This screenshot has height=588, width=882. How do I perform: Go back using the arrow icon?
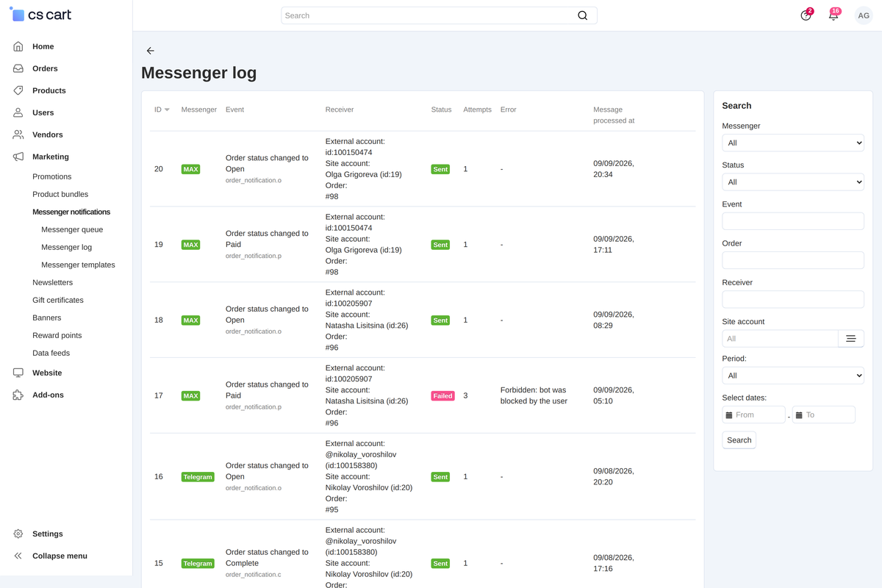pyautogui.click(x=150, y=51)
